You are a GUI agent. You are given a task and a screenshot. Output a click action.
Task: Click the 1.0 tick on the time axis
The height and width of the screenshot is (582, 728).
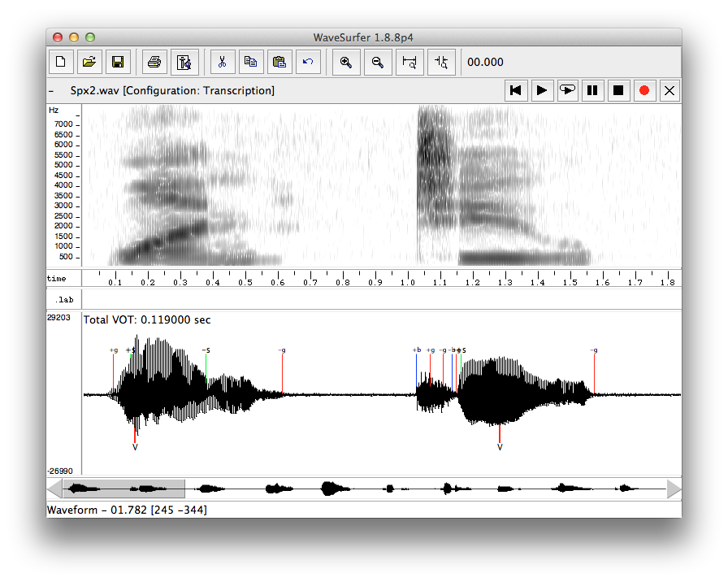tap(408, 282)
